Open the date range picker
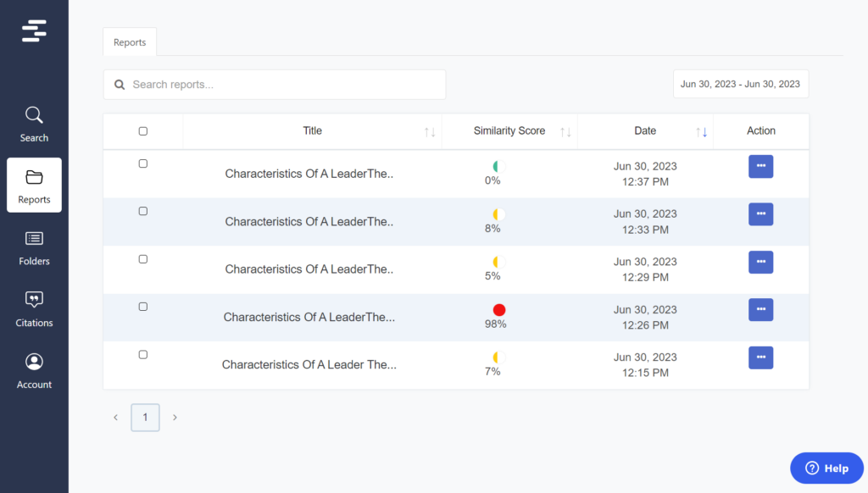 [x=740, y=84]
